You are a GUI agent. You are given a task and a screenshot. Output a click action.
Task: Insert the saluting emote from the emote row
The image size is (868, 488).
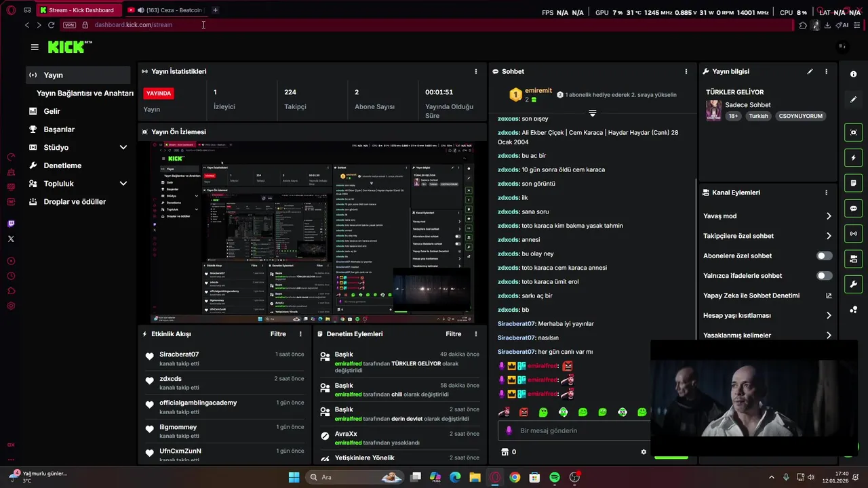(x=504, y=412)
